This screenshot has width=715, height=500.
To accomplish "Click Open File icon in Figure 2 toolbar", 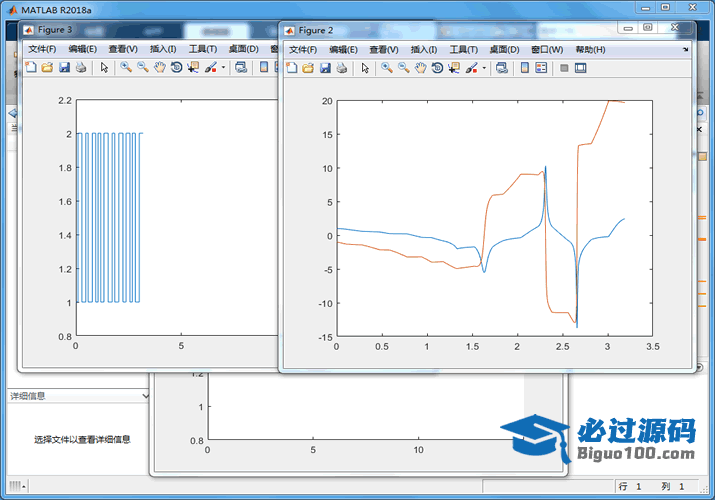I will coord(309,68).
